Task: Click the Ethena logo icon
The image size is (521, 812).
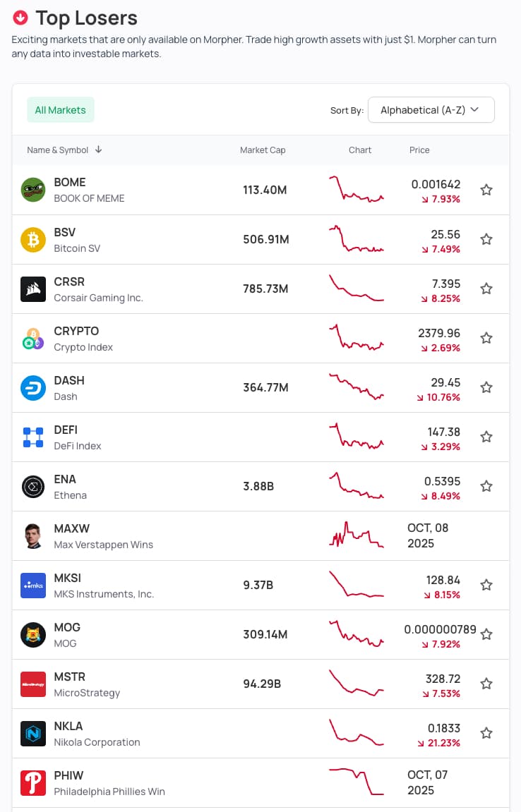Action: (x=33, y=486)
